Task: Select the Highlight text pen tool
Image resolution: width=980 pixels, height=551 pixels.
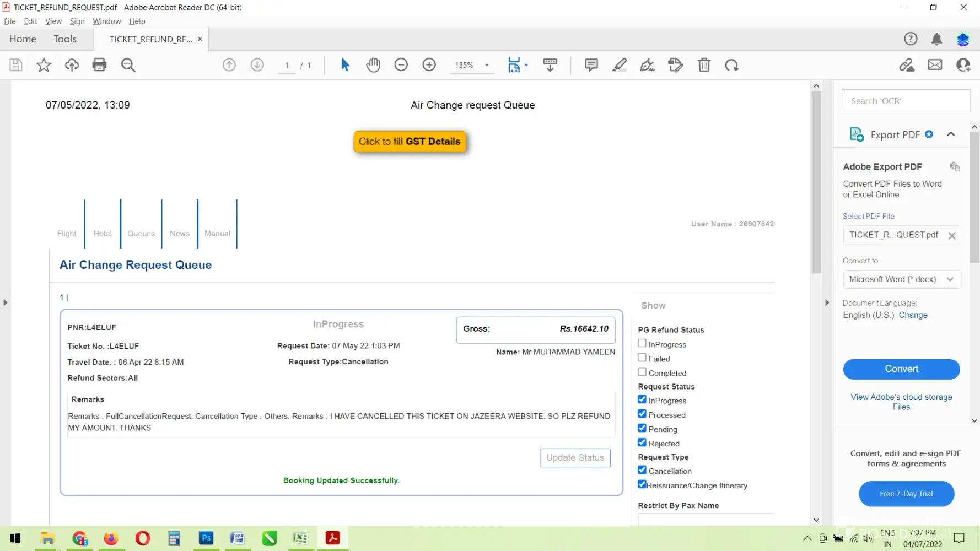Action: 619,65
